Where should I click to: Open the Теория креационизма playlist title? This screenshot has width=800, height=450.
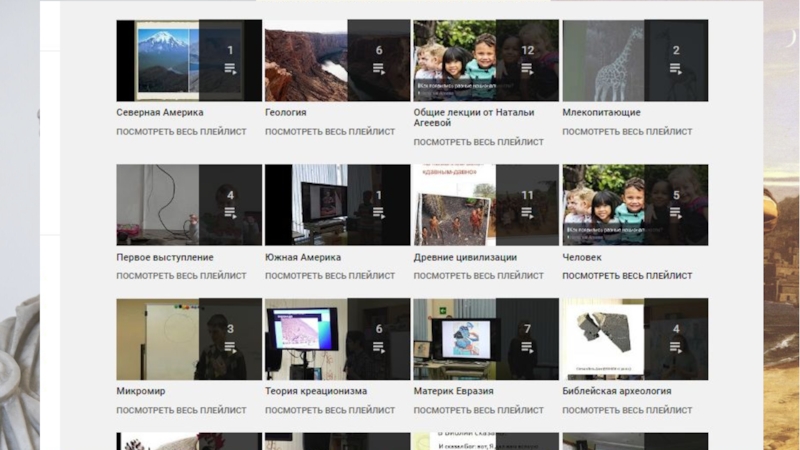(316, 391)
